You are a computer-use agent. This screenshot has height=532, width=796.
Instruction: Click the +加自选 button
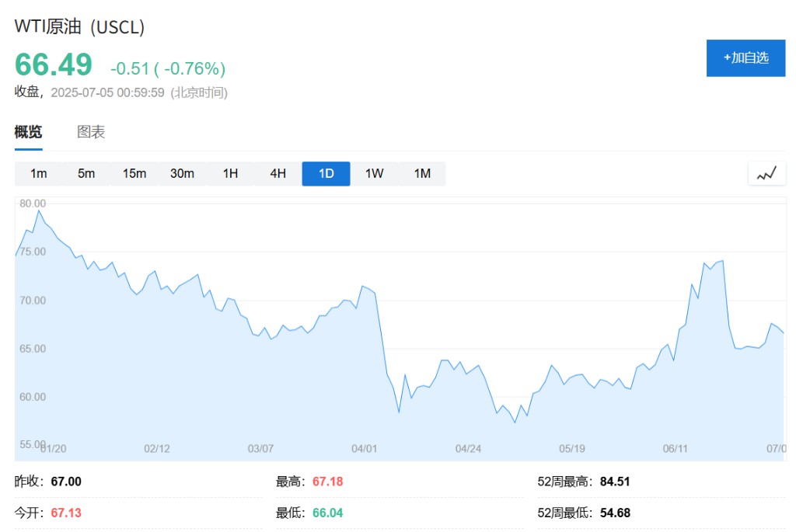click(x=745, y=57)
